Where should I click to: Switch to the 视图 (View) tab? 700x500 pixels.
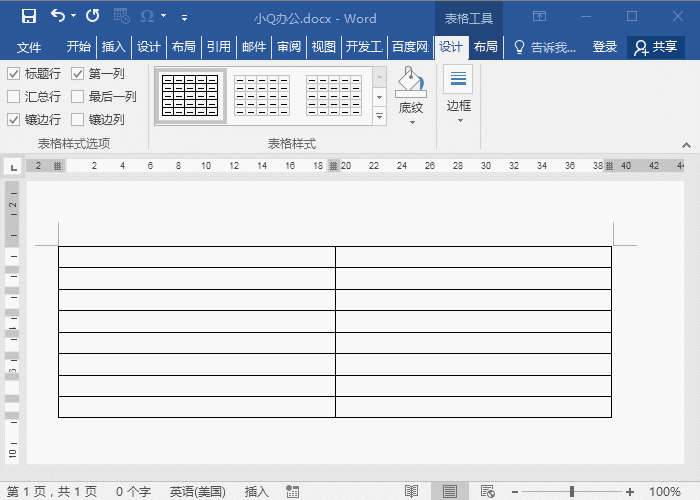pos(324,46)
